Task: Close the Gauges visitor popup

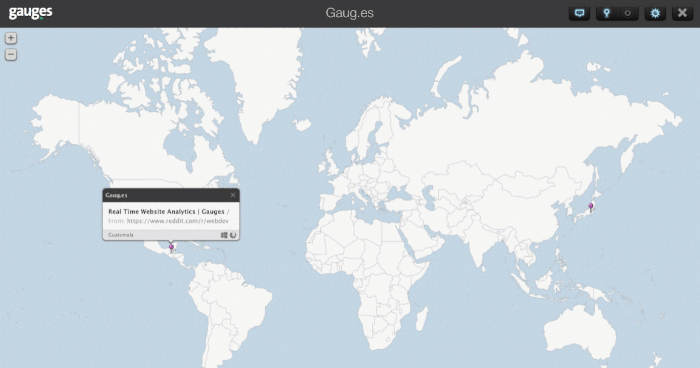Action: 233,195
